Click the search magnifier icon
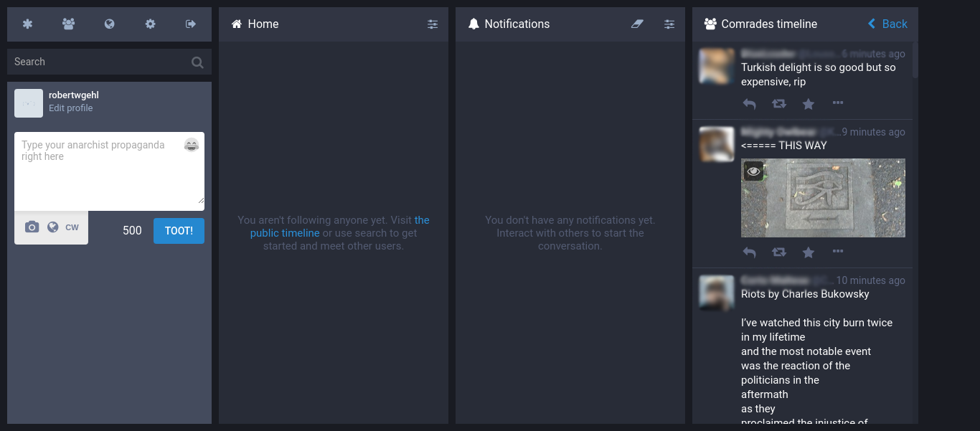This screenshot has width=980, height=431. click(x=197, y=62)
